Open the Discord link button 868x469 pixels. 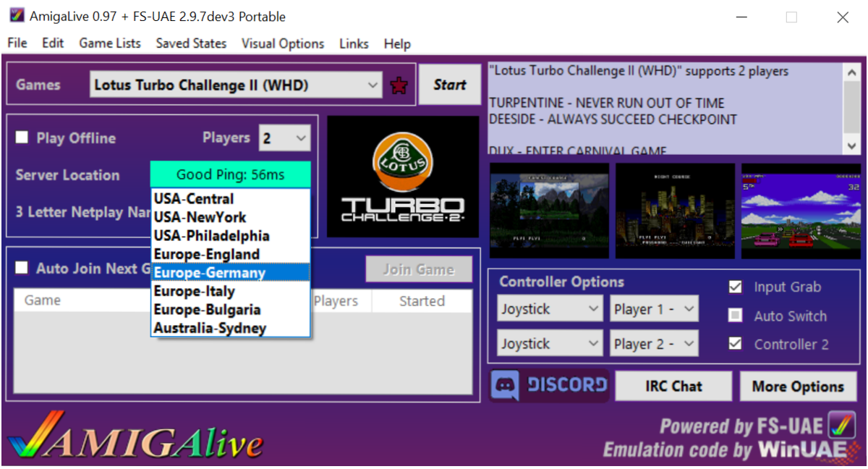coord(550,386)
